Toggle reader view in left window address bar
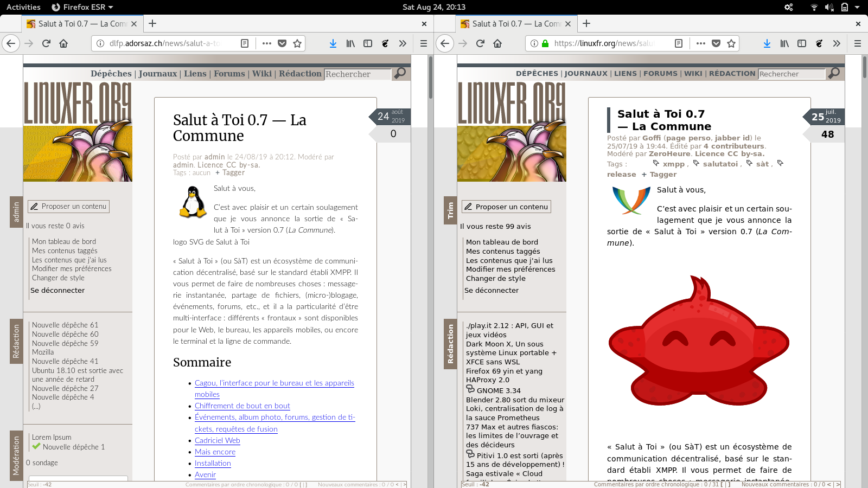This screenshot has width=868, height=488. click(245, 43)
